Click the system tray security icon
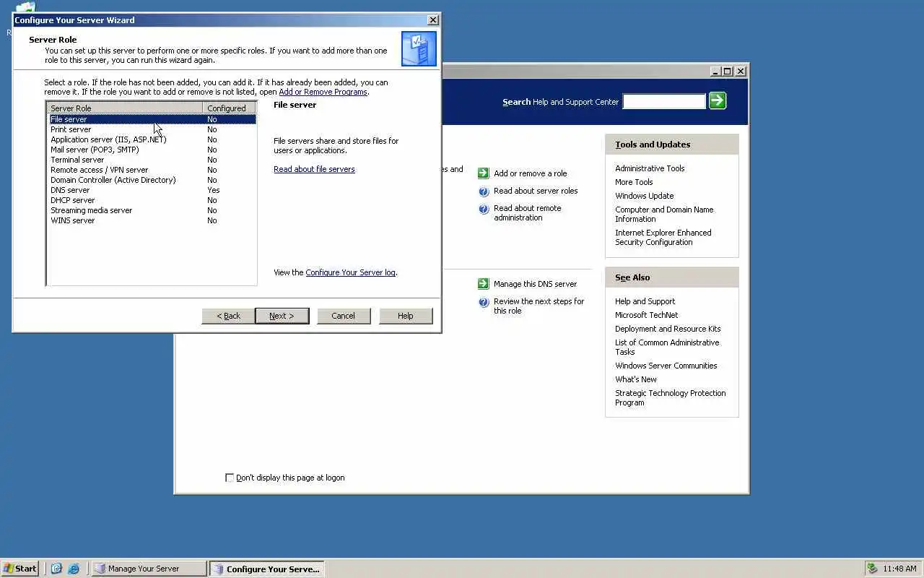 click(873, 569)
